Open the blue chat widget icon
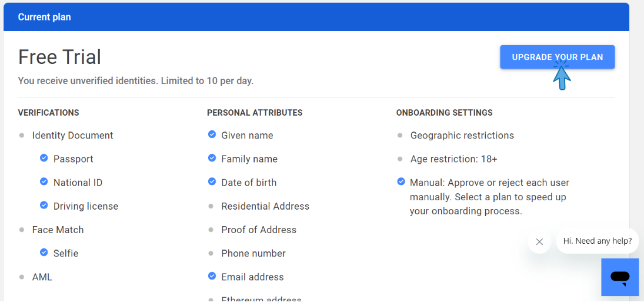This screenshot has width=644, height=303. pos(620,277)
